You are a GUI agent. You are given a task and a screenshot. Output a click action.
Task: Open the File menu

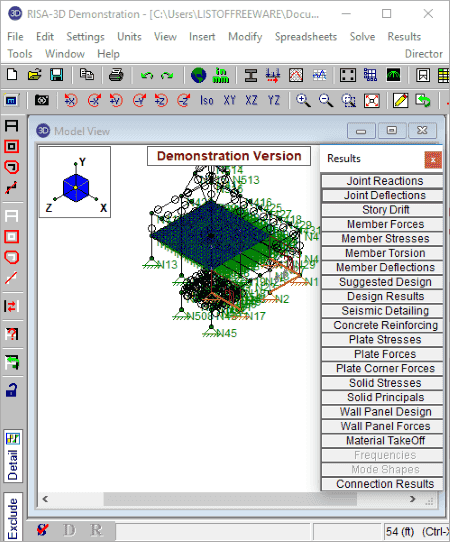[15, 37]
